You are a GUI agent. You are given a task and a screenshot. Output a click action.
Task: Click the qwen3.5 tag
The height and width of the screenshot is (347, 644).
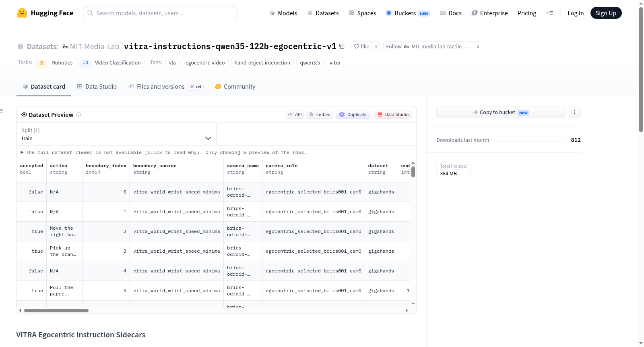click(310, 62)
